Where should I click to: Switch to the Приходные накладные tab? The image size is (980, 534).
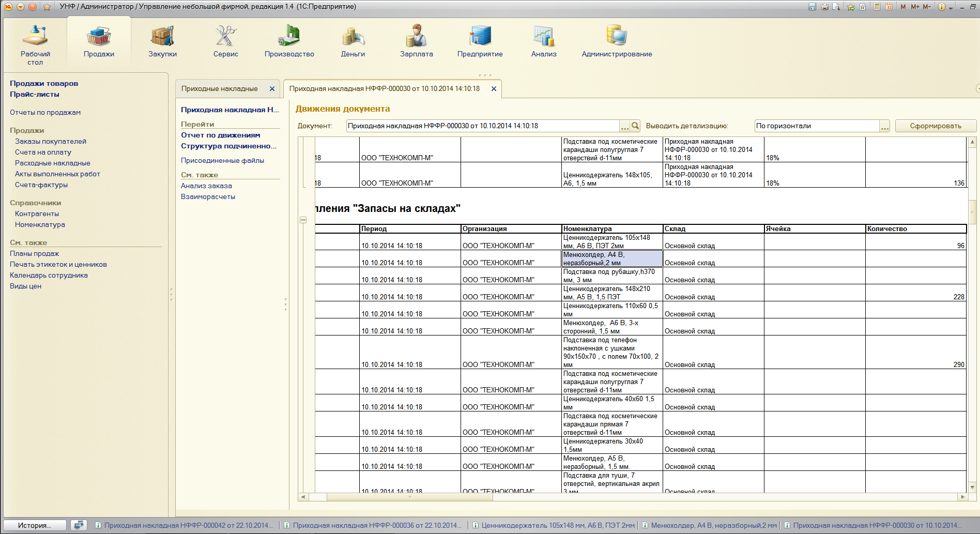[220, 88]
